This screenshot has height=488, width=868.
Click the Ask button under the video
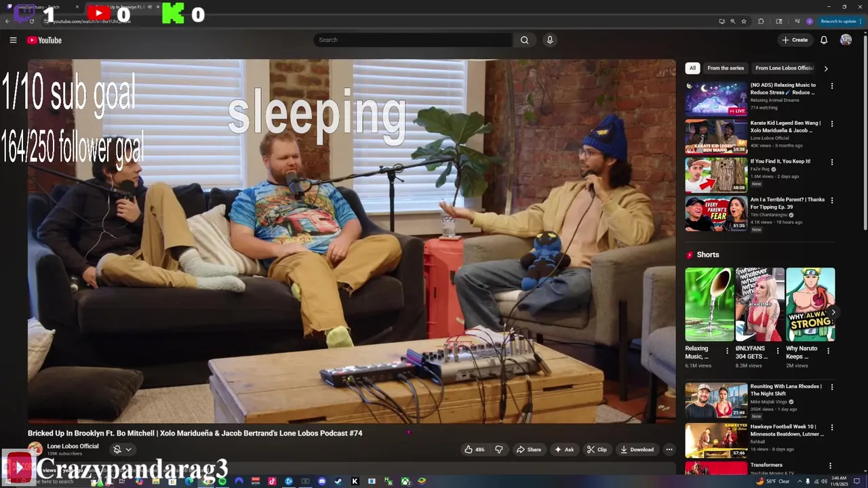click(564, 449)
